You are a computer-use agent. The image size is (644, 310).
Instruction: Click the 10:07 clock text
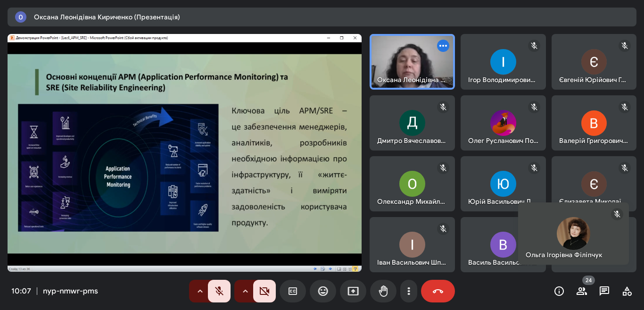(x=21, y=291)
